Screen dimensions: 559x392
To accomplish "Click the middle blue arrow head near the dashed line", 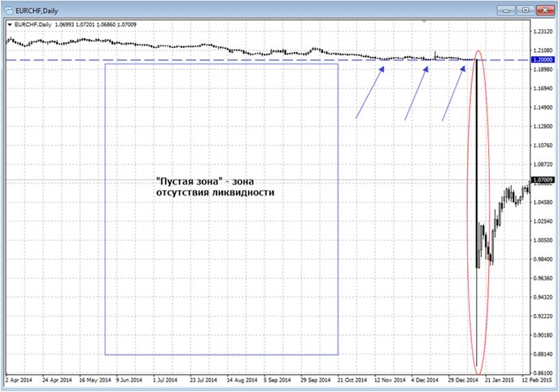I will point(427,68).
